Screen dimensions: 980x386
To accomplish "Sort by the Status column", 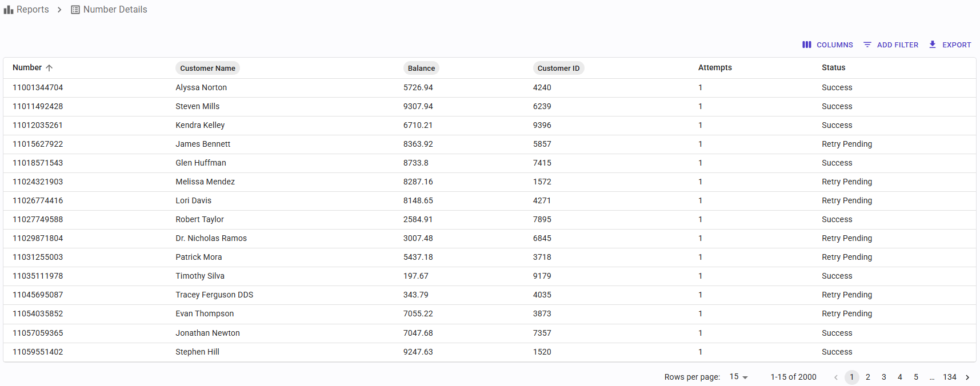I will (833, 67).
